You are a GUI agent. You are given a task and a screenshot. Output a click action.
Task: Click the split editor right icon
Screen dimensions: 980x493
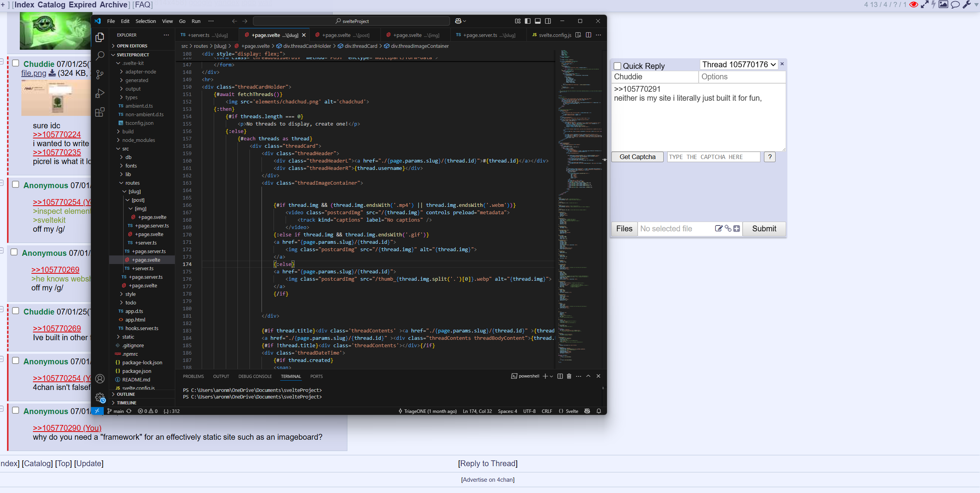(588, 35)
